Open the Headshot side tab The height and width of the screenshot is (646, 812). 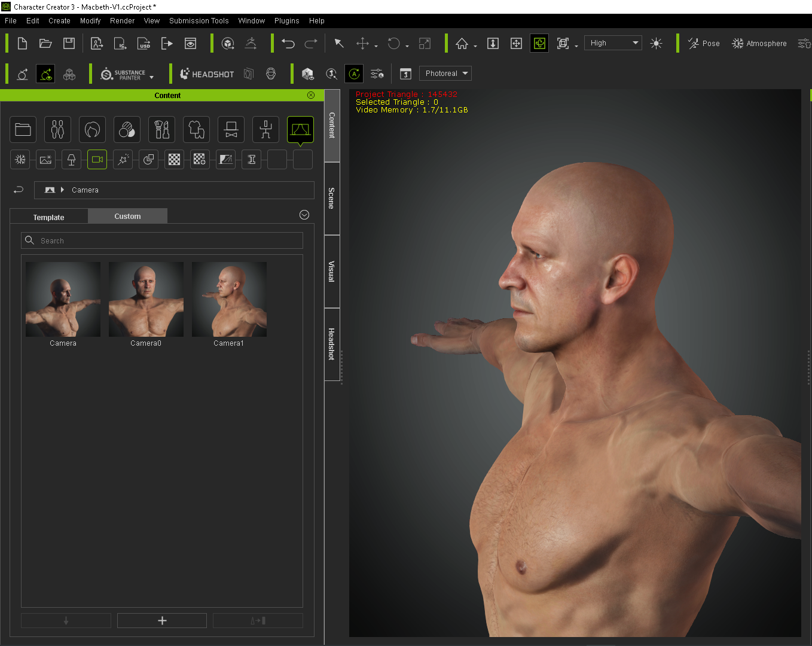(x=332, y=344)
